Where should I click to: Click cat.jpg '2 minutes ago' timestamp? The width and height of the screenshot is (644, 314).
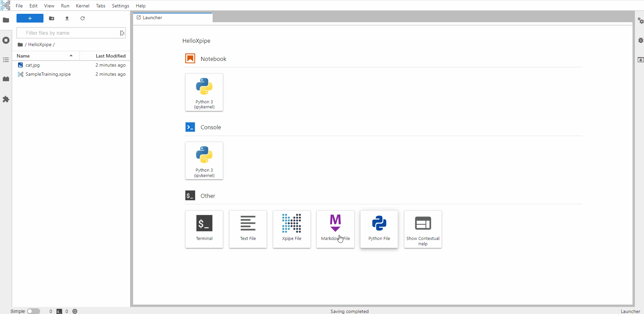[x=111, y=65]
